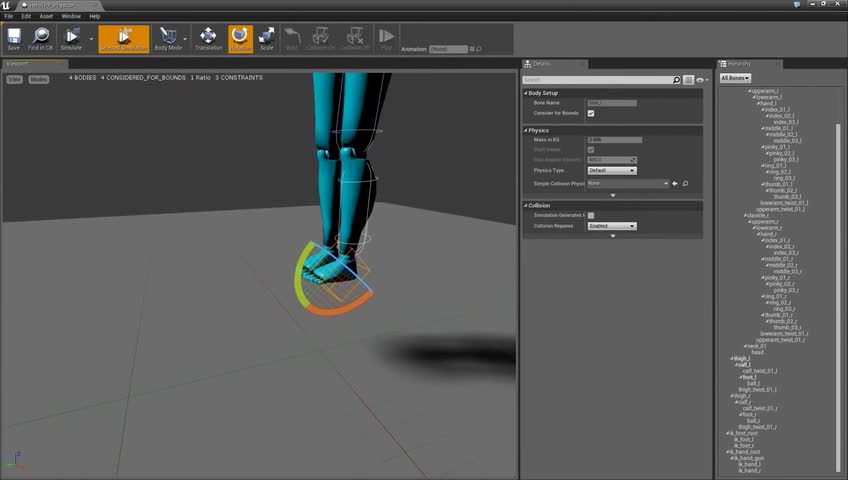Show advanced Physics properties arrow
Image resolution: width=848 pixels, height=480 pixels.
pyautogui.click(x=613, y=195)
